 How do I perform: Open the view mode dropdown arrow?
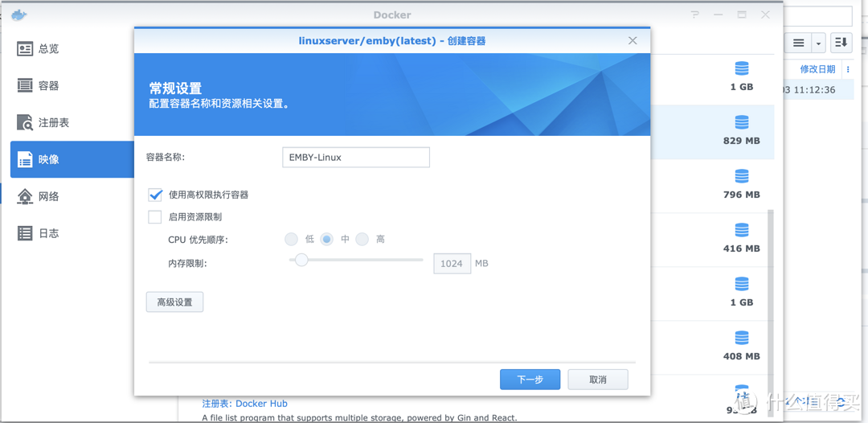click(x=819, y=43)
